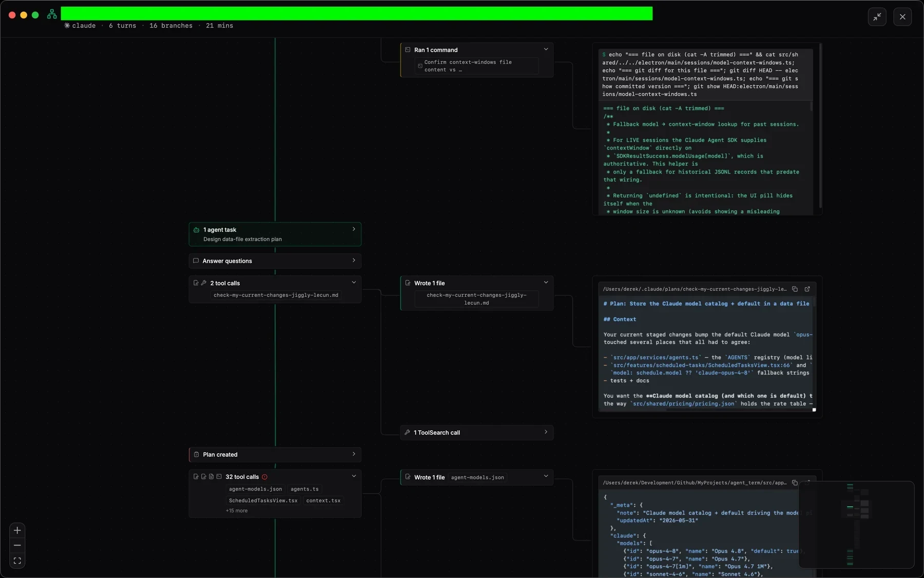Collapse the 32 tool calls node
Image resolution: width=924 pixels, height=578 pixels.
pos(354,476)
